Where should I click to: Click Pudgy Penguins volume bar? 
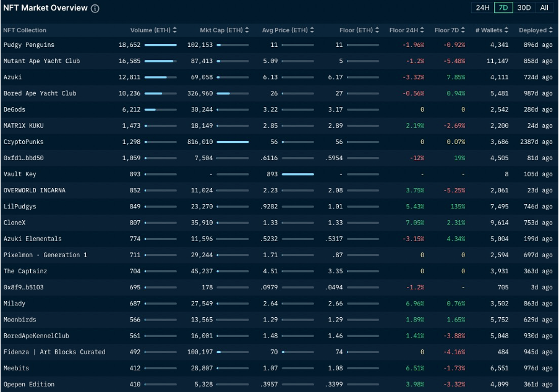(x=161, y=45)
